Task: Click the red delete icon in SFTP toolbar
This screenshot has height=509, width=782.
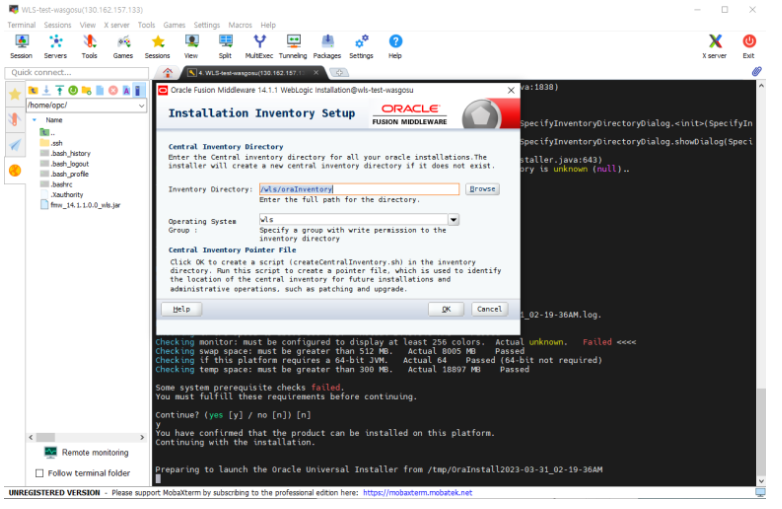Action: (113, 90)
